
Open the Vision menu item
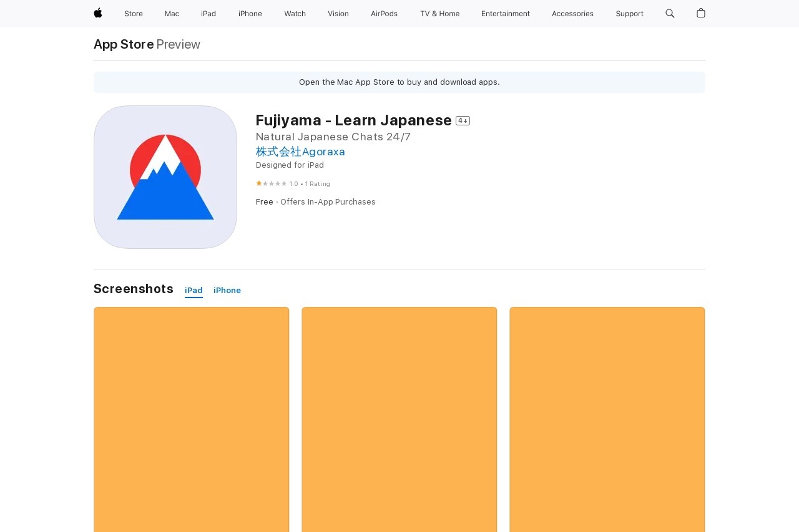point(338,14)
